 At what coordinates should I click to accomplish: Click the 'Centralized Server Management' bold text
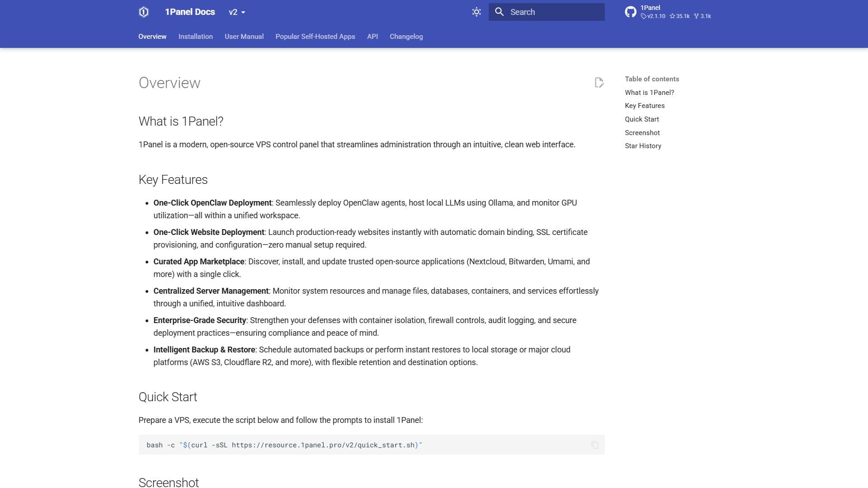[x=211, y=291]
